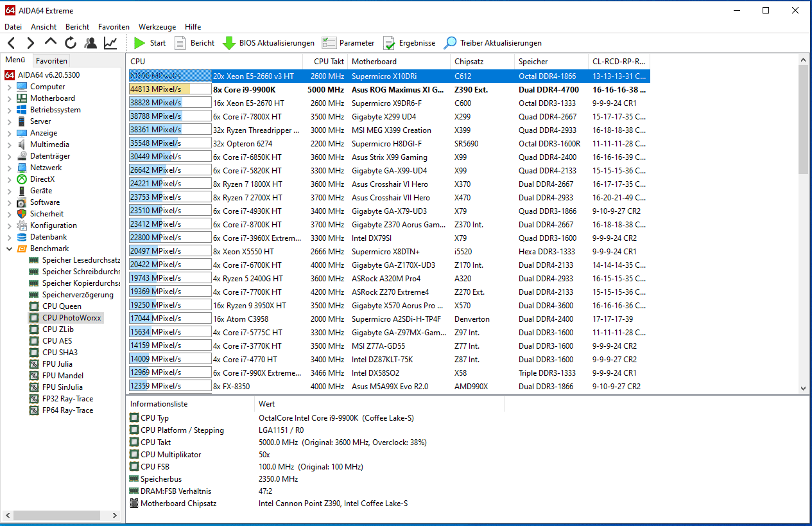Click the results list vertical scrollbar thumb
The image size is (812, 526).
tap(804, 119)
